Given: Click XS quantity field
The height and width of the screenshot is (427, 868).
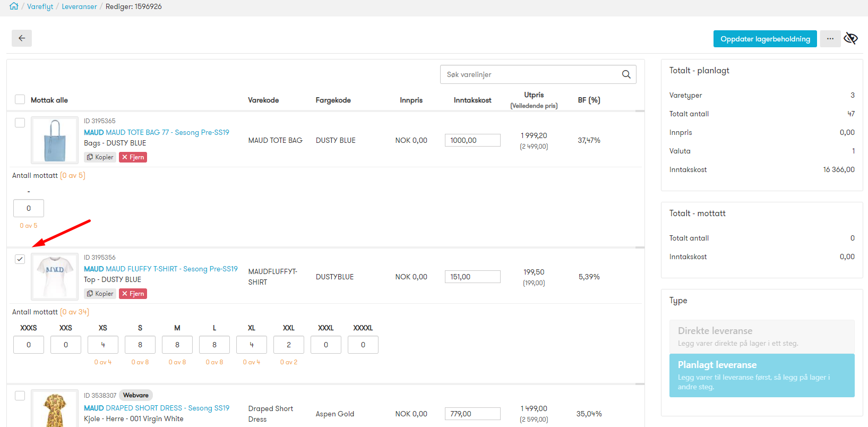Looking at the screenshot, I should (103, 345).
